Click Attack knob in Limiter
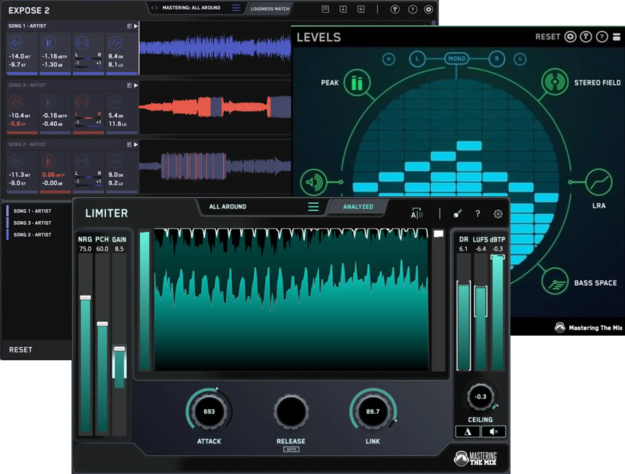This screenshot has height=474, width=625. pos(209,411)
